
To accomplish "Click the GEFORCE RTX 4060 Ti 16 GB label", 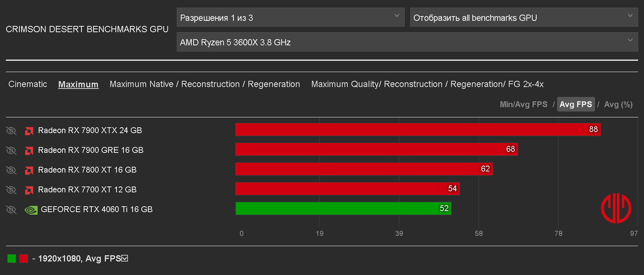I will [97, 209].
